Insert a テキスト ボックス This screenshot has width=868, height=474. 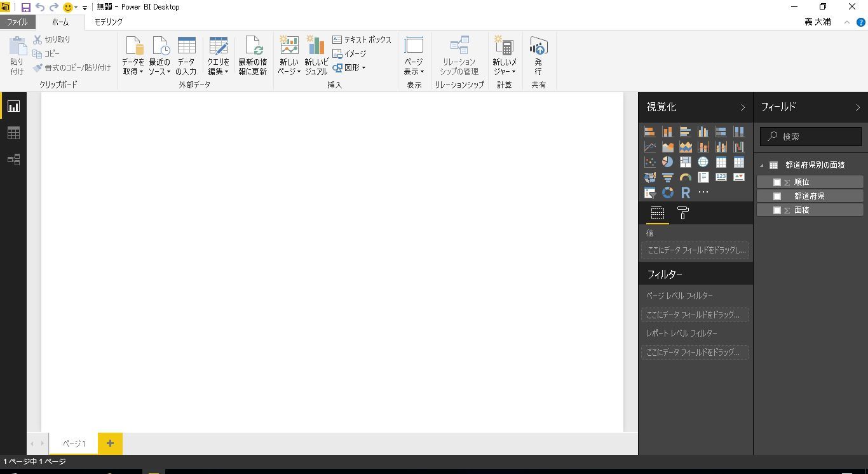362,39
